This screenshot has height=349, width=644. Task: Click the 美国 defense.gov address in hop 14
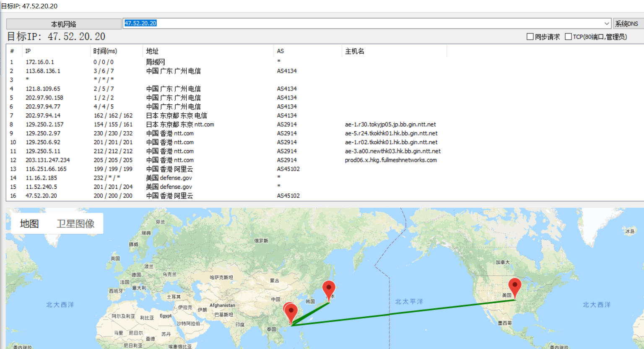point(169,178)
